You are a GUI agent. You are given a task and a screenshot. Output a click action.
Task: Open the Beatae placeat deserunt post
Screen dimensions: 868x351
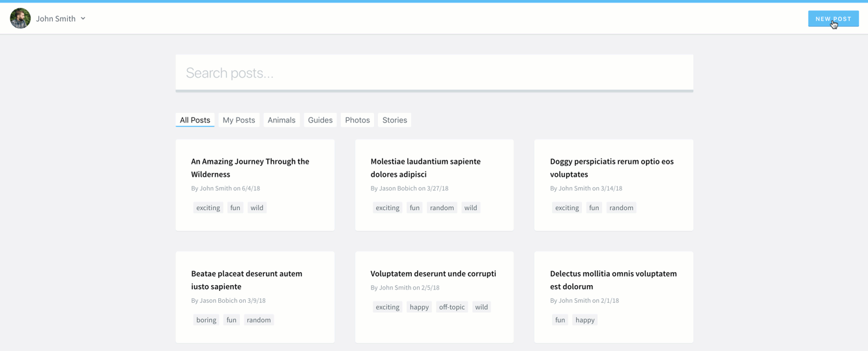click(246, 280)
